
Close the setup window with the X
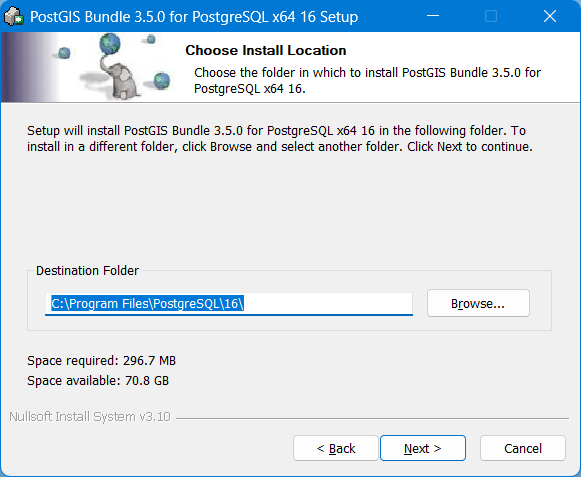point(550,16)
